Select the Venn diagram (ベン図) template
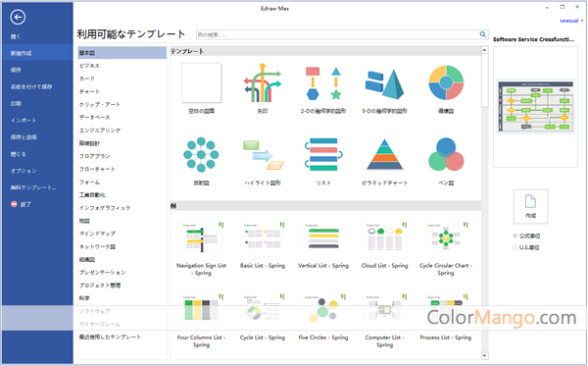Viewport: 588px width, 366px height. pyautogui.click(x=446, y=154)
